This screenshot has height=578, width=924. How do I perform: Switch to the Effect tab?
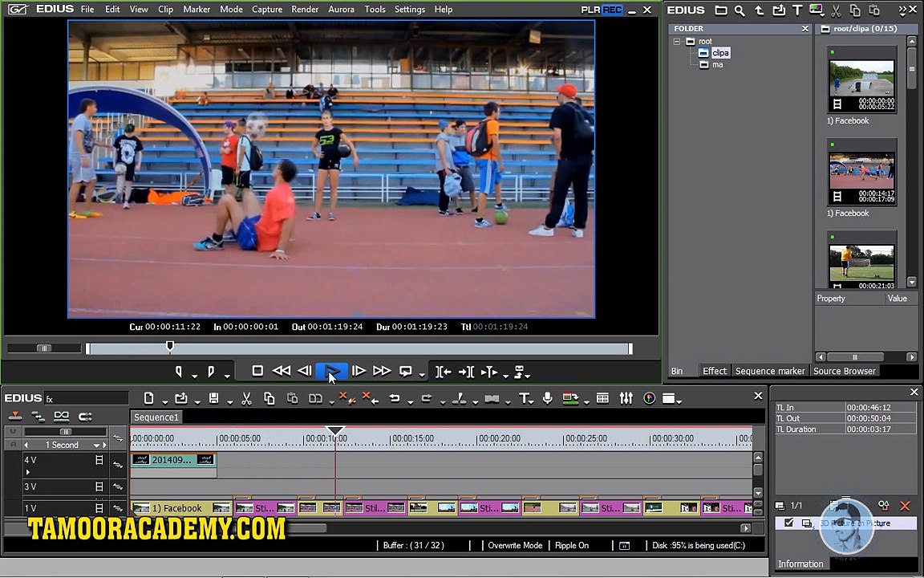[x=714, y=371]
